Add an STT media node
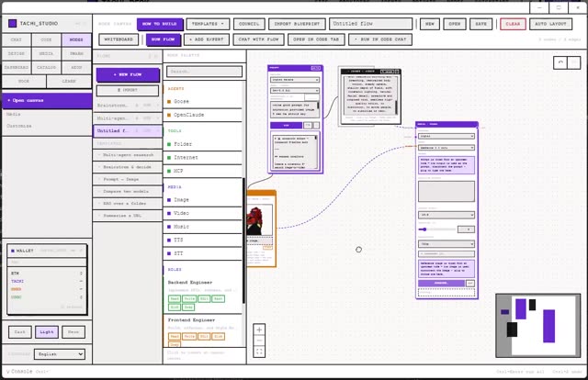 point(203,253)
